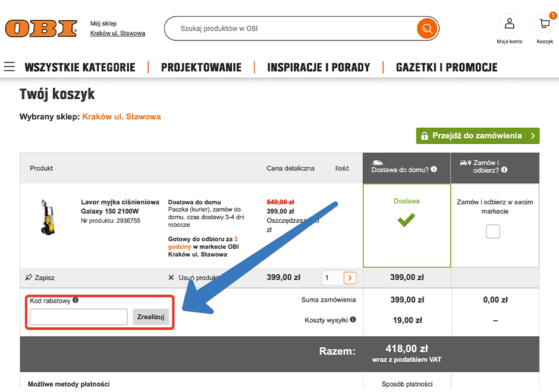Screen dimensions: 559x392
Task: Select the GAZETKI I PROMOCJE menu item
Action: pos(446,67)
